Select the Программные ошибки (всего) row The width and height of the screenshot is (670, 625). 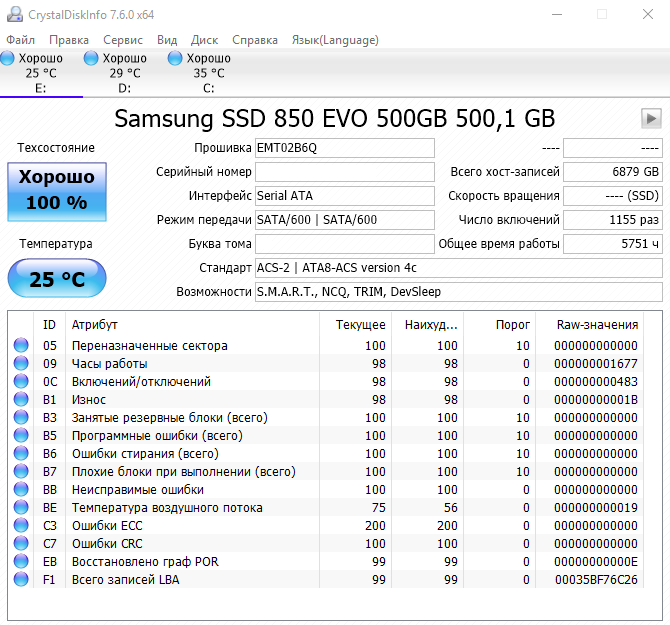pyautogui.click(x=326, y=435)
